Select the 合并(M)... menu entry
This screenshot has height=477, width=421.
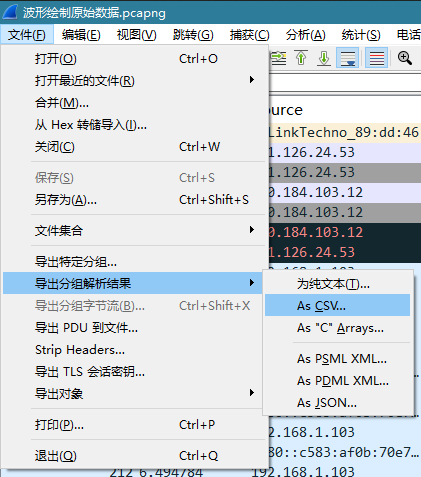pos(134,102)
